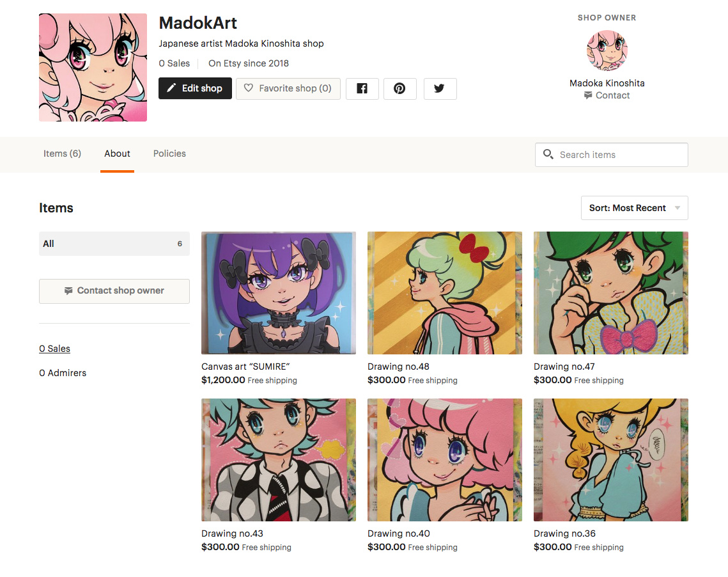Switch to the Items (6) tab
The height and width of the screenshot is (577, 728).
tap(62, 154)
